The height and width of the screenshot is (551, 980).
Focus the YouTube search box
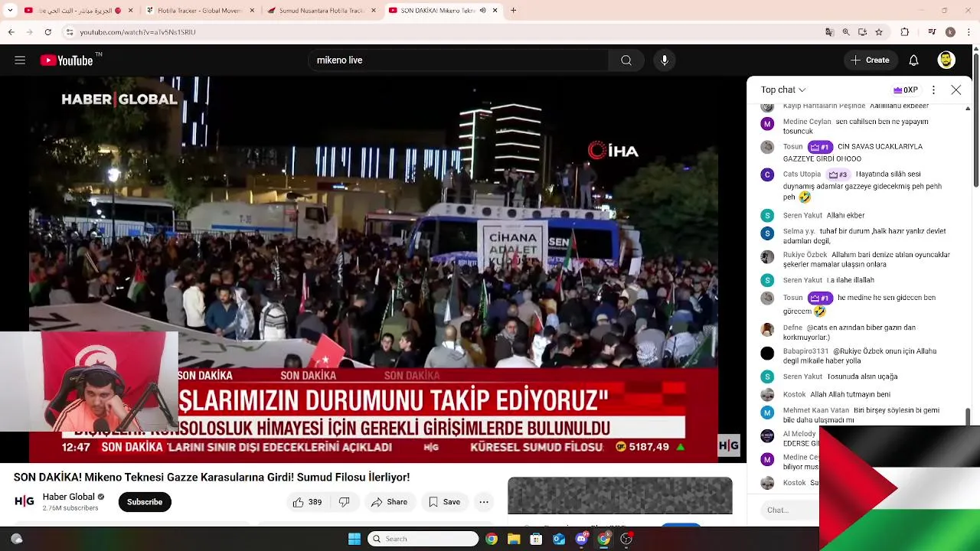458,60
